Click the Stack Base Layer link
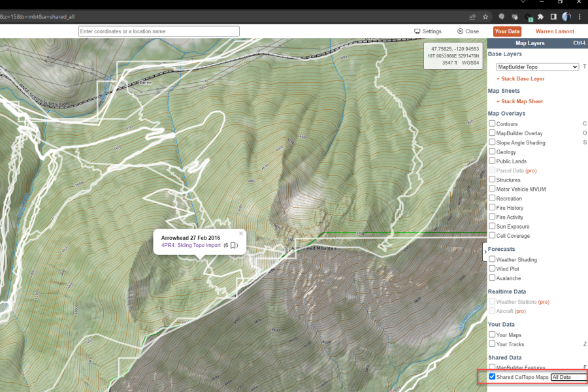The image size is (588, 392). pos(521,79)
